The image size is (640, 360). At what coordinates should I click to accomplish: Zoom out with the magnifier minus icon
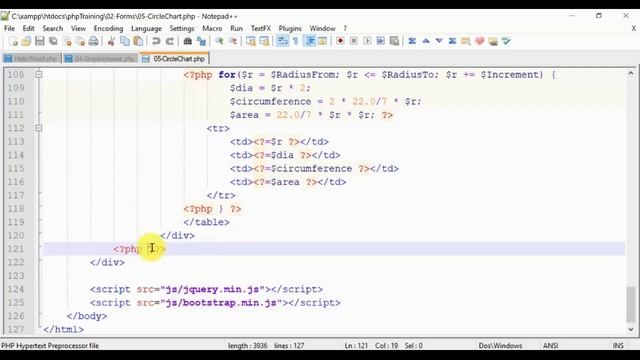click(233, 41)
